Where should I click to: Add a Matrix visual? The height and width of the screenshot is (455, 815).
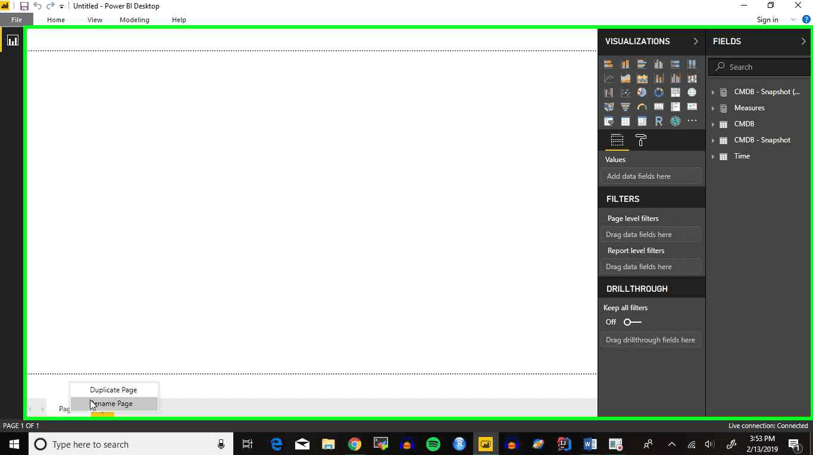(x=642, y=121)
